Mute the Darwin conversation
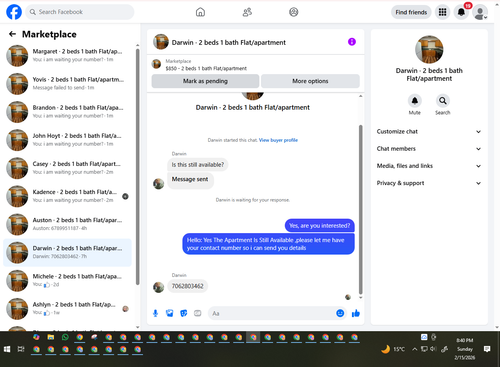 tap(415, 100)
